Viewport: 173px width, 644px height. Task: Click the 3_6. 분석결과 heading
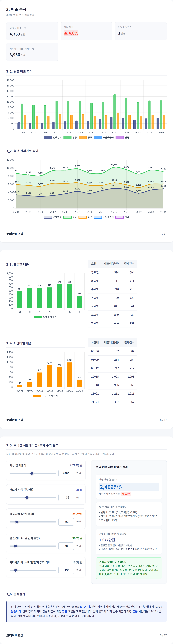click(15, 594)
